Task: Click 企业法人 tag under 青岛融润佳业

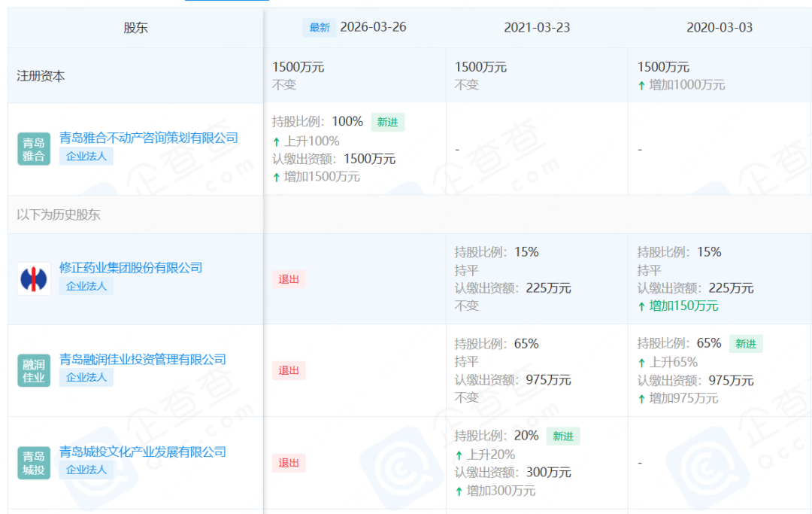Action: pos(86,377)
